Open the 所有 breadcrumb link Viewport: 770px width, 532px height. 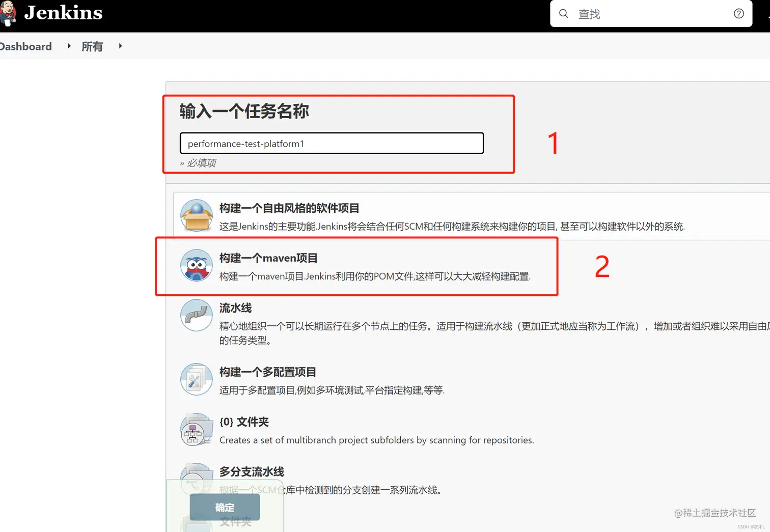pyautogui.click(x=92, y=46)
